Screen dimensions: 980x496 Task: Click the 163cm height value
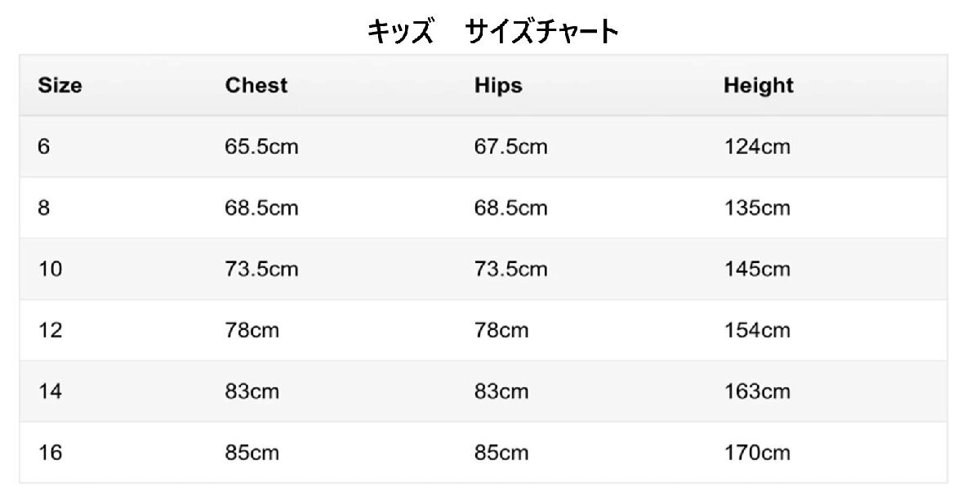click(756, 391)
